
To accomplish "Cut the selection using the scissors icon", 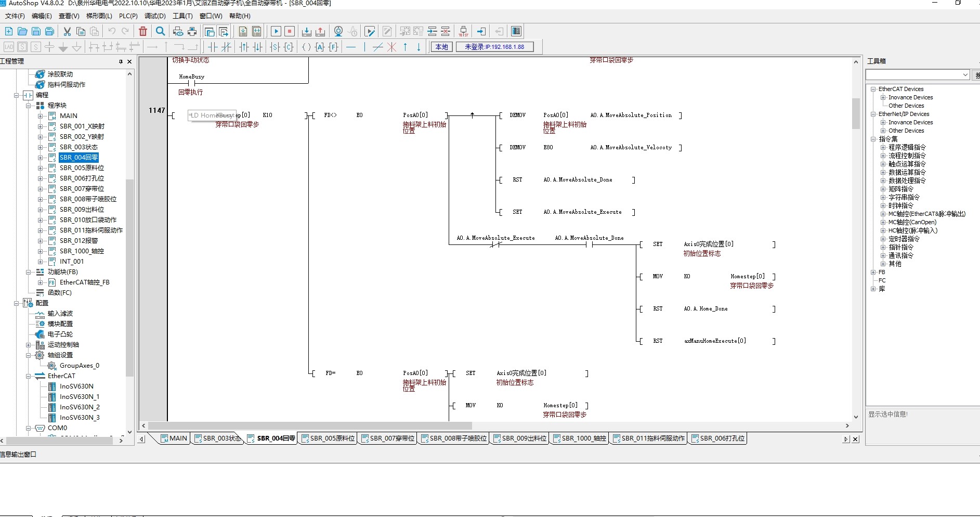I will (67, 31).
